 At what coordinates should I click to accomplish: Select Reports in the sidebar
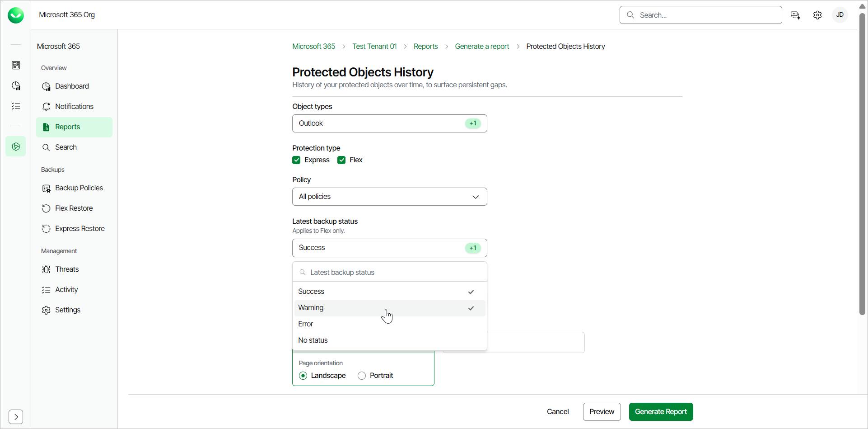(x=74, y=127)
